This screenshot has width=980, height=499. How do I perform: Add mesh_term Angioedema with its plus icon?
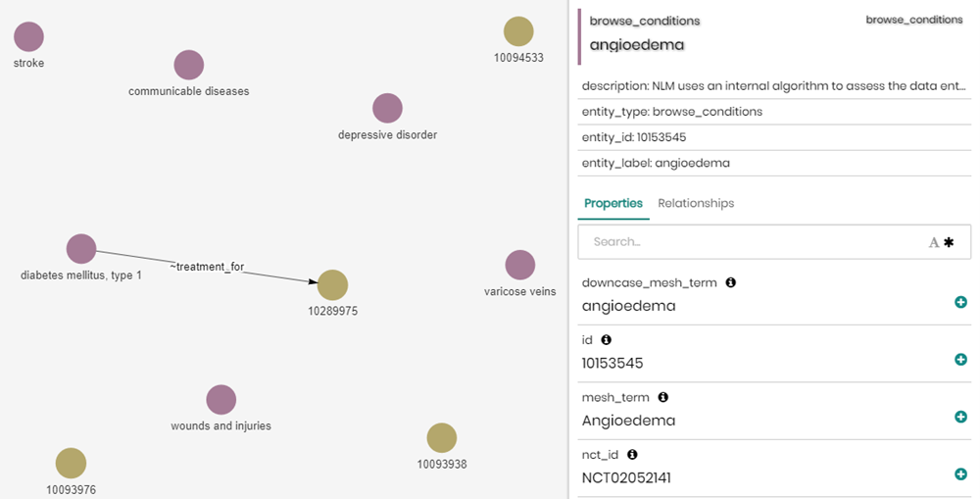[x=960, y=417]
